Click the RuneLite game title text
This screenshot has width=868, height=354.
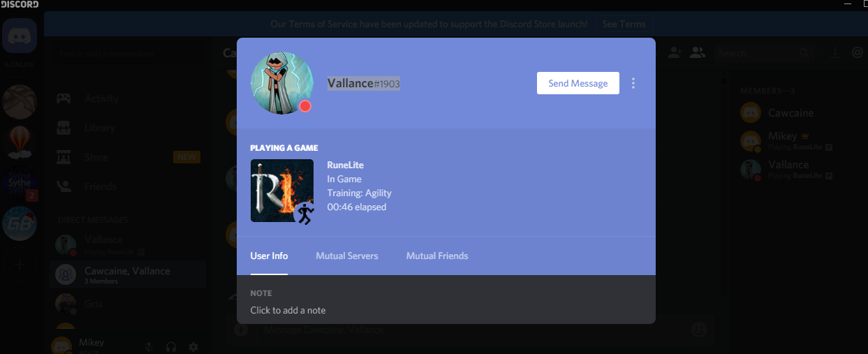coord(346,165)
